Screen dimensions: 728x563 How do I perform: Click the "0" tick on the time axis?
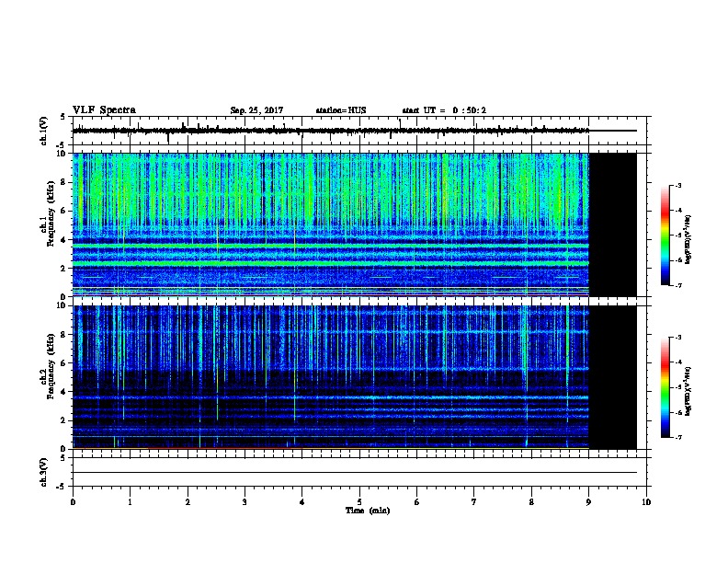pos(73,501)
